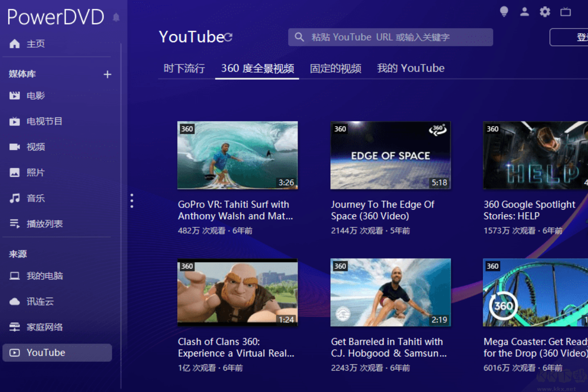The width and height of the screenshot is (588, 392).
Task: Click '1亿 次观看 · 6年前' text
Action: [x=210, y=368]
